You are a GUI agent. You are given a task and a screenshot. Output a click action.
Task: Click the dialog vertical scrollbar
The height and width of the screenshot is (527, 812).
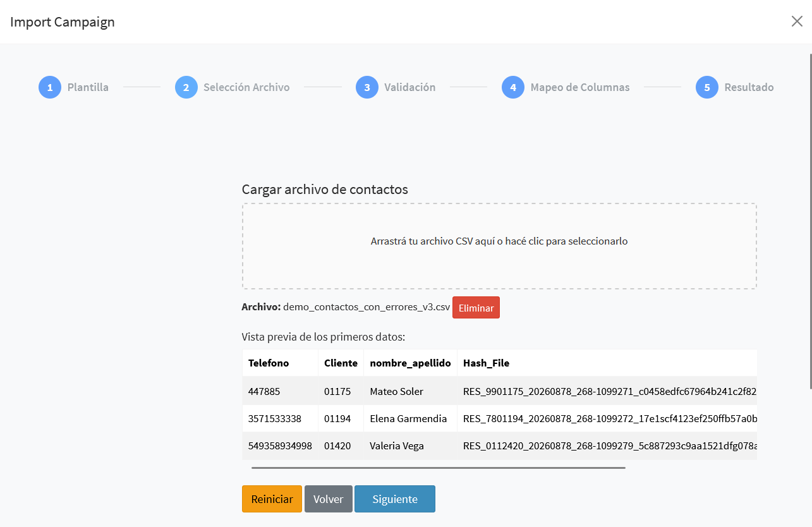(810, 221)
